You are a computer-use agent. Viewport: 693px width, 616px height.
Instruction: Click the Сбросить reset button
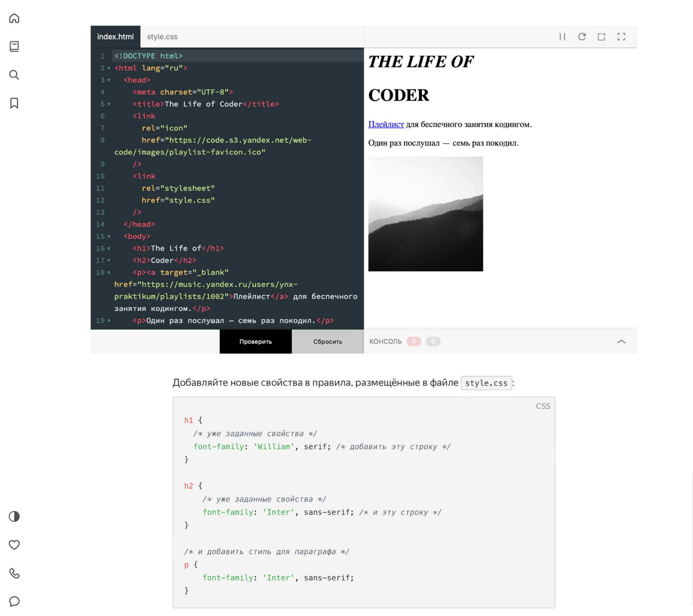(x=328, y=342)
